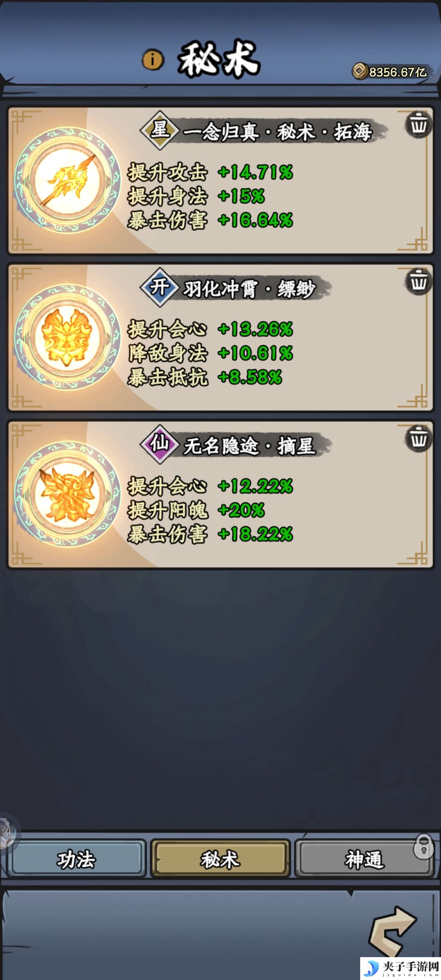This screenshot has height=980, width=441.
Task: Tap the 8356.67亿 currency balance
Action: coord(398,72)
